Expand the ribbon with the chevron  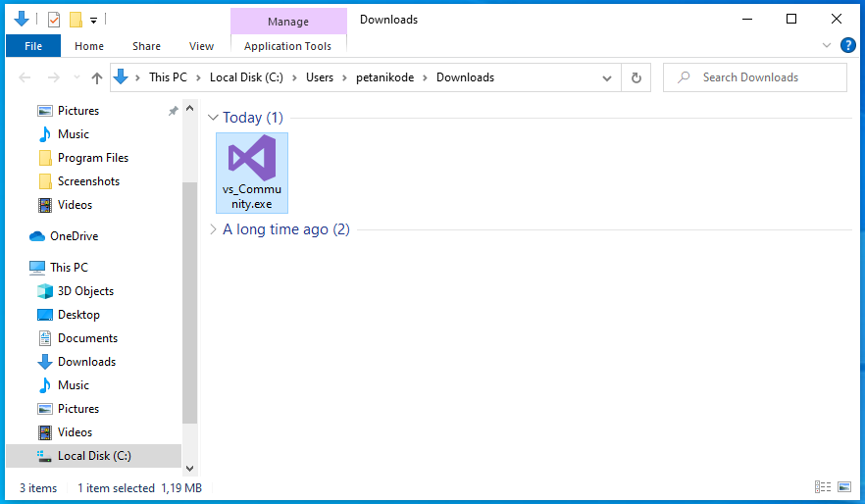click(x=826, y=45)
